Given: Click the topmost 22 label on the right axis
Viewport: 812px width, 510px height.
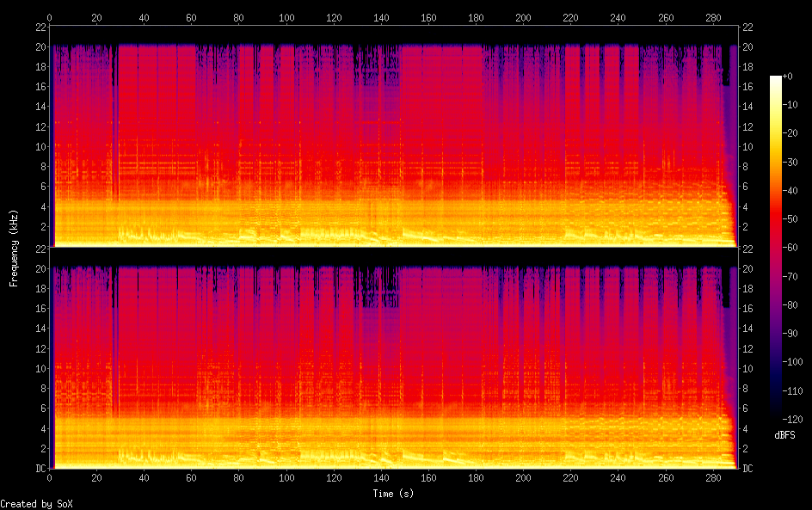Looking at the screenshot, I should tap(747, 28).
